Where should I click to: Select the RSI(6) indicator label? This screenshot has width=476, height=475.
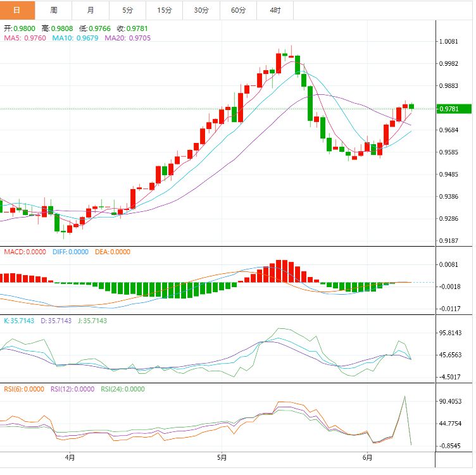[x=24, y=389]
